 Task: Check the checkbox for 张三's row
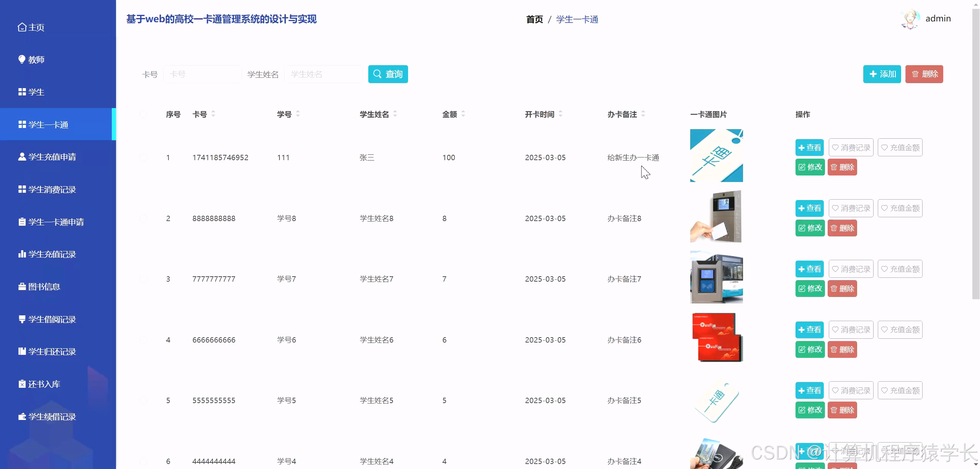click(144, 157)
